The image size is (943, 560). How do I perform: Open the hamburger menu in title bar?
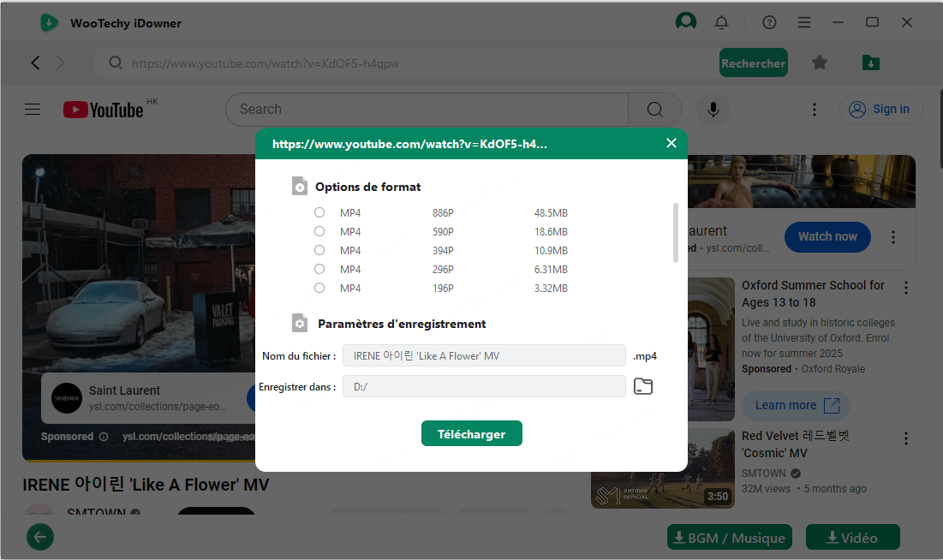804,22
